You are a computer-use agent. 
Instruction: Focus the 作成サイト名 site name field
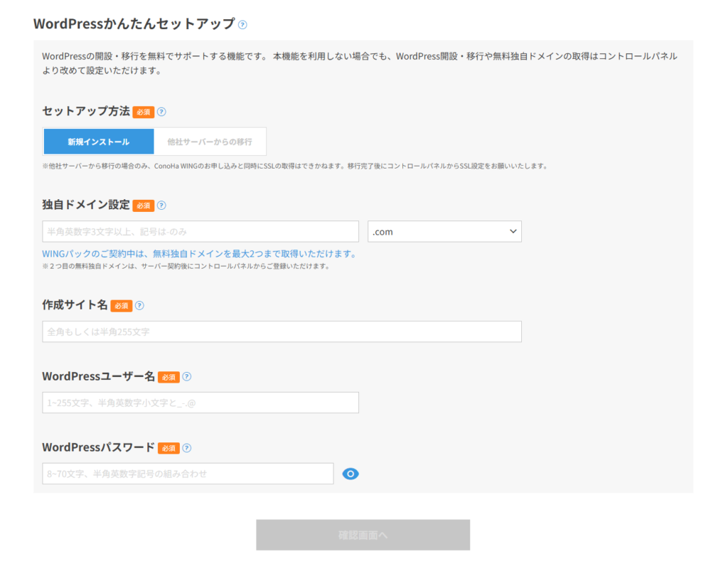pyautogui.click(x=282, y=331)
